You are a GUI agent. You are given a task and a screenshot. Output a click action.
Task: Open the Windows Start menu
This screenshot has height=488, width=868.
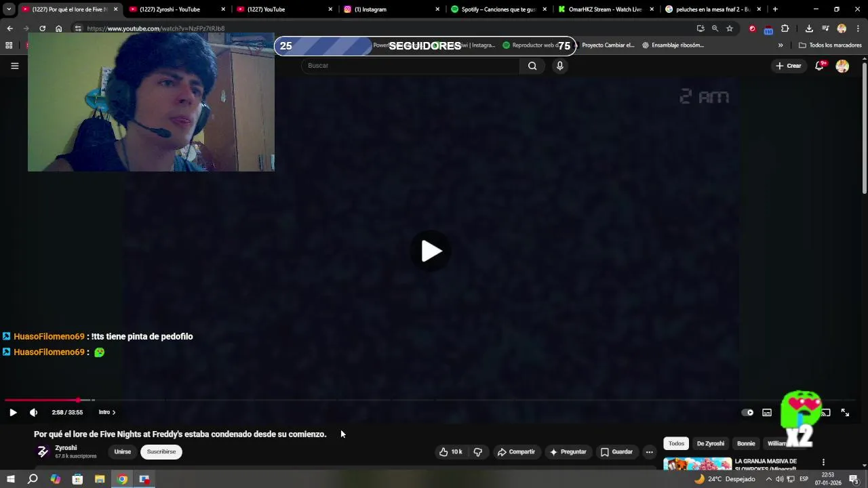(x=10, y=479)
